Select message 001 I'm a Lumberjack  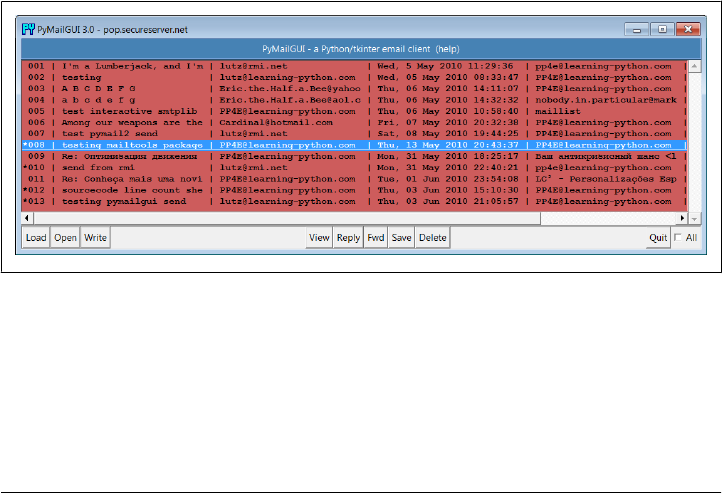354,66
